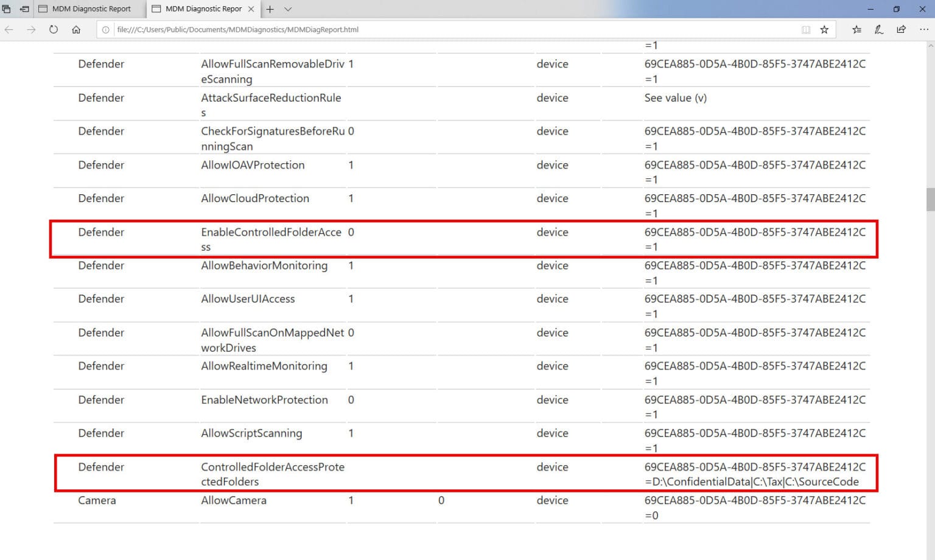
Task: Open reading view from the address bar
Action: pos(807,29)
